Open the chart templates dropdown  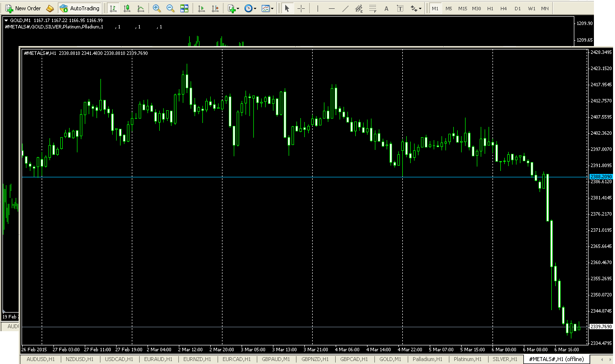268,8
